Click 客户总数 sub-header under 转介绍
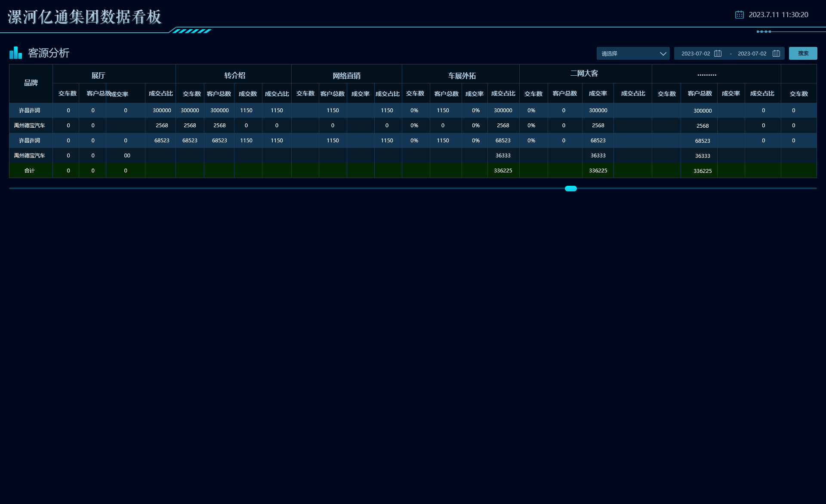826x504 pixels. pos(219,94)
